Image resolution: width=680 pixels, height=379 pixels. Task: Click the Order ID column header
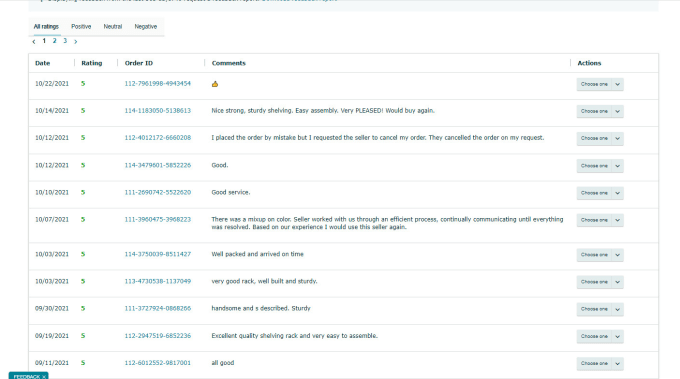(139, 63)
